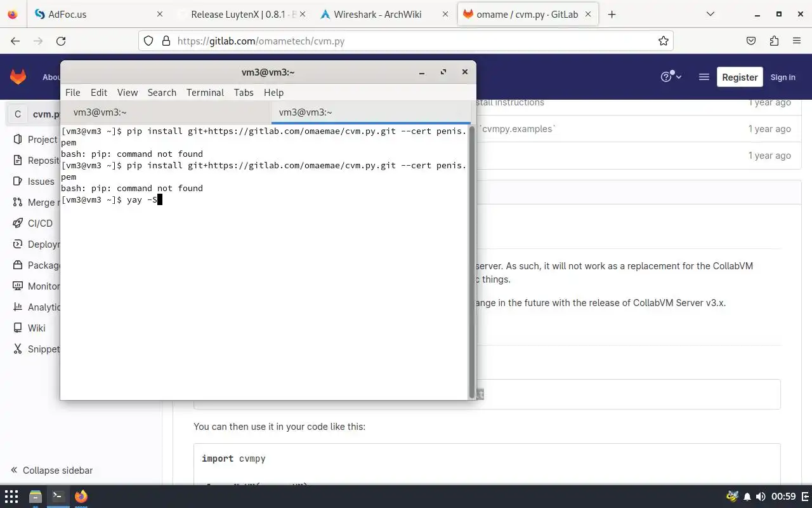Image resolution: width=812 pixels, height=508 pixels.
Task: Click the bee tray icon
Action: 733,496
